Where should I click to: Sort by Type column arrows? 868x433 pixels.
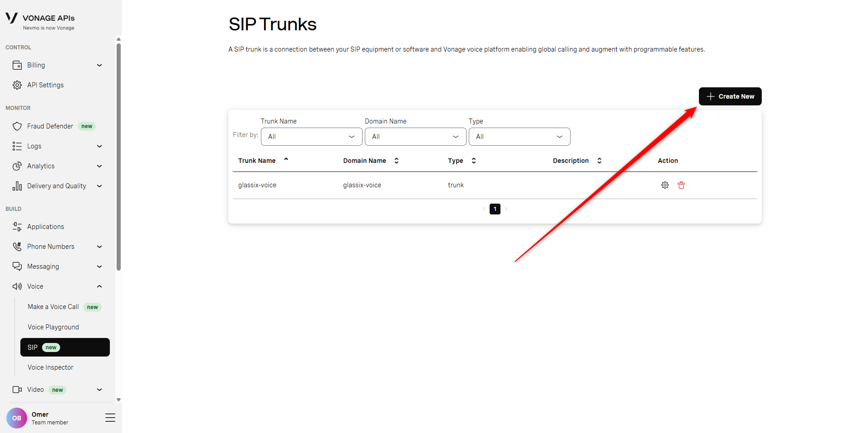[474, 161]
